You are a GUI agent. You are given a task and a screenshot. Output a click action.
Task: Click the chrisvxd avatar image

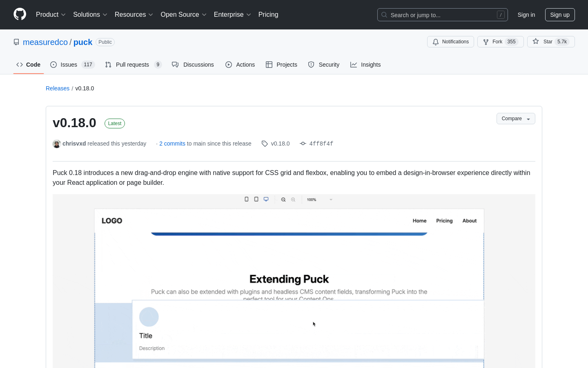coord(57,144)
